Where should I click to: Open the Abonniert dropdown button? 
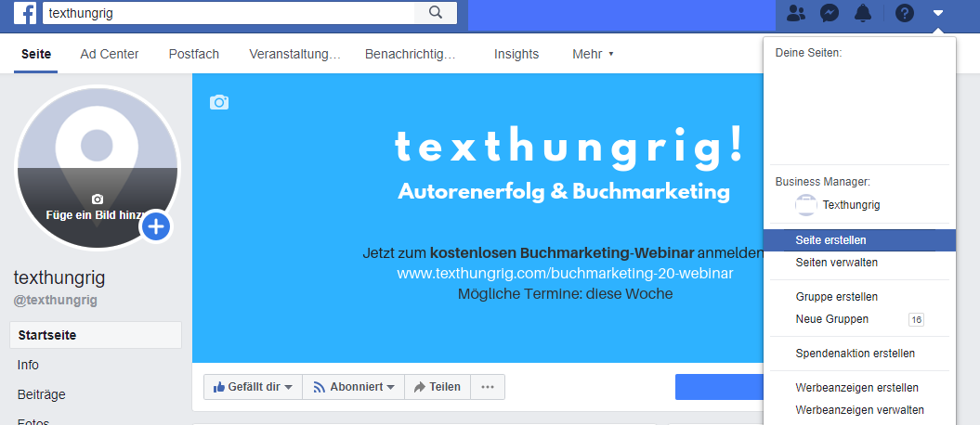(354, 387)
